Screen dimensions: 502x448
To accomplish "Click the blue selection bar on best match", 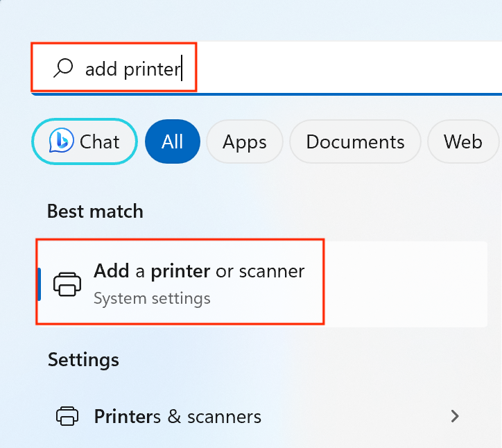I will click(x=40, y=284).
